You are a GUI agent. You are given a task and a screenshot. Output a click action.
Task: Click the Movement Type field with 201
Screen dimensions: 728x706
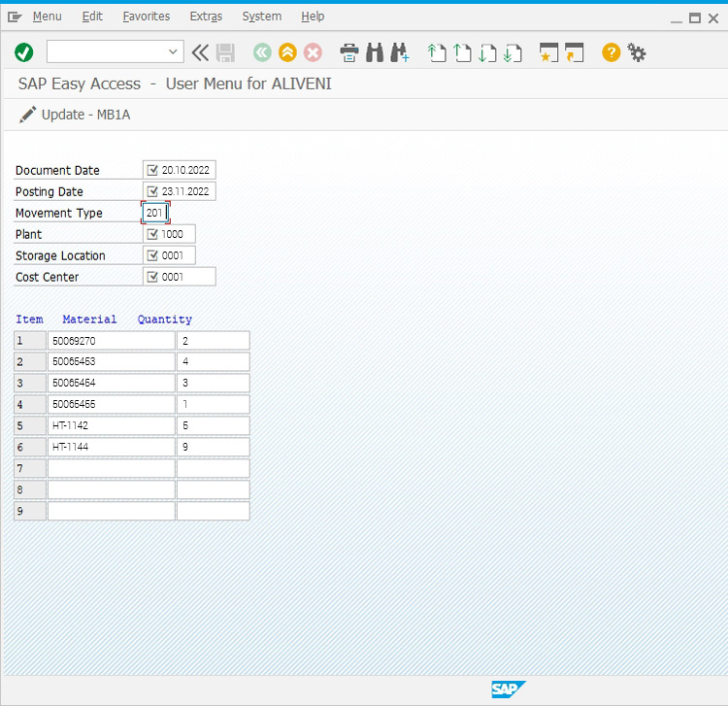pos(155,213)
